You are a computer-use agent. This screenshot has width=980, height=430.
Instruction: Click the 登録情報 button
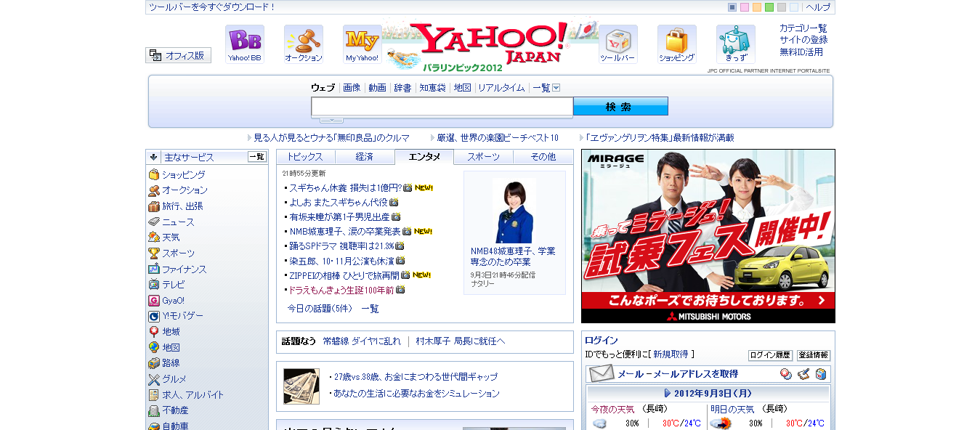tap(814, 355)
